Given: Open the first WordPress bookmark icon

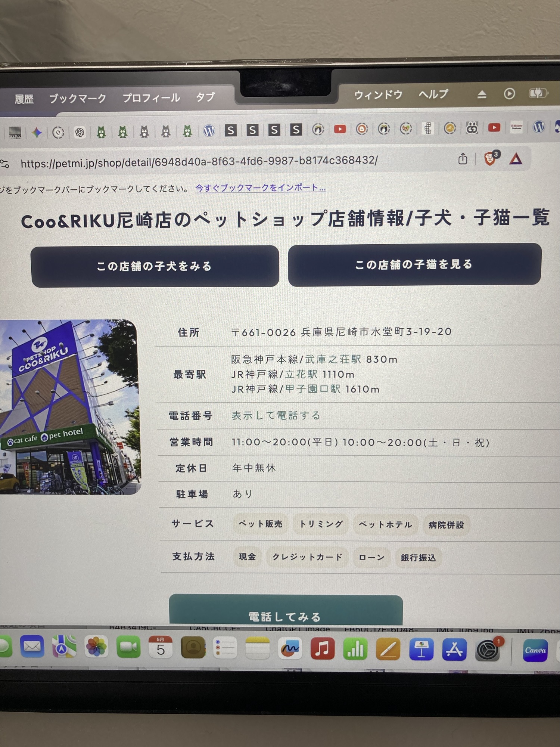Looking at the screenshot, I should click(x=209, y=130).
